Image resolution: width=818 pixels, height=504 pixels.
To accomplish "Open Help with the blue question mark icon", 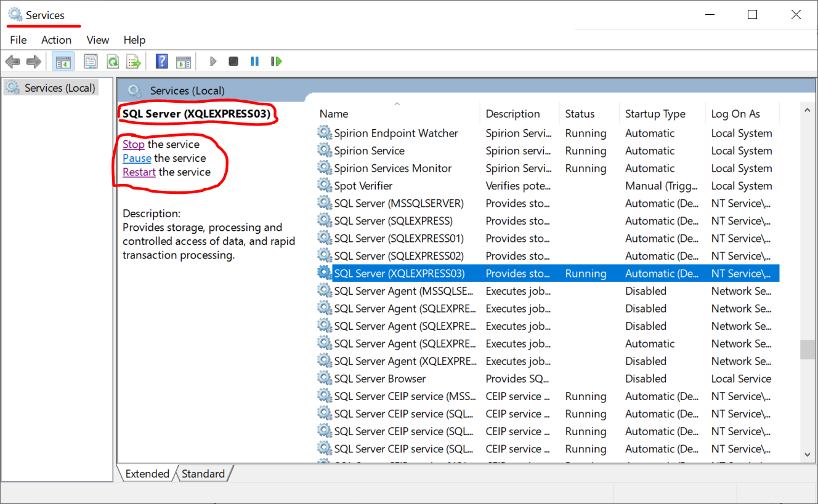I will tap(162, 62).
